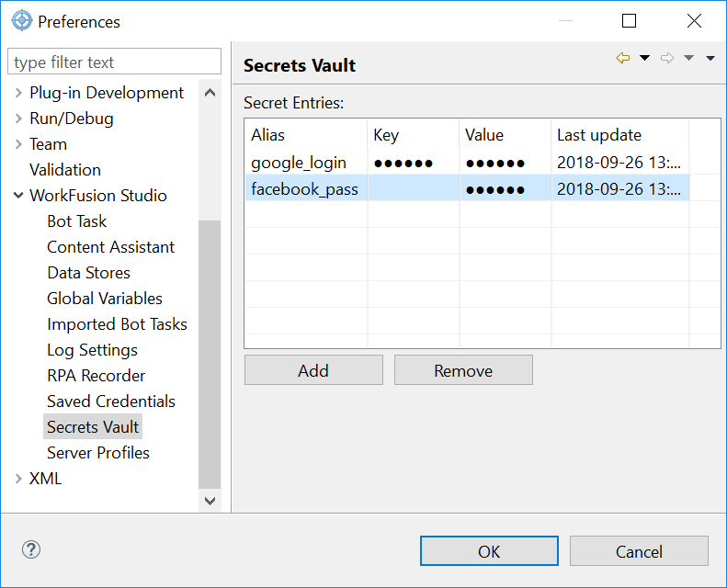Select the facebook_pass alias cell
Image resolution: width=727 pixels, height=588 pixels.
[x=306, y=189]
